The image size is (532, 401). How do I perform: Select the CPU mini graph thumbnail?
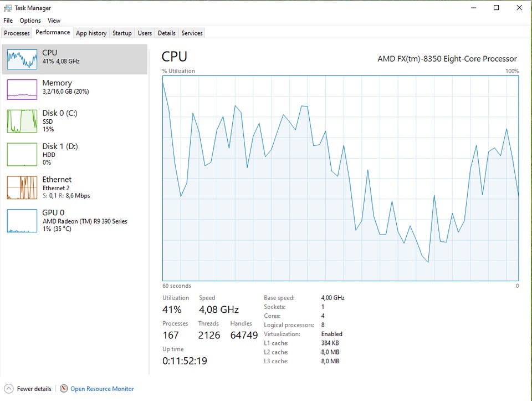click(22, 59)
